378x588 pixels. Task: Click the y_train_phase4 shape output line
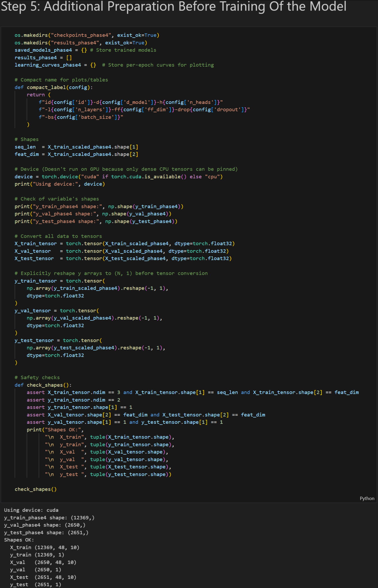click(x=49, y=517)
